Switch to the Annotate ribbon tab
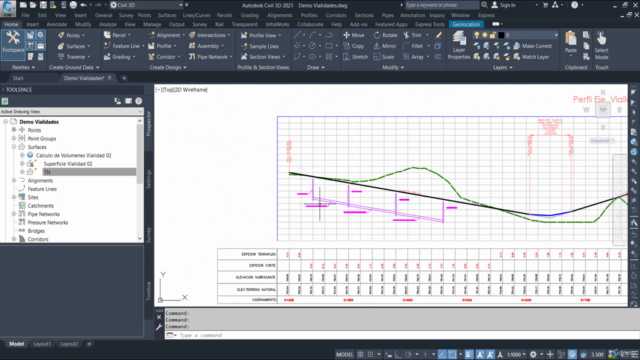The width and height of the screenshot is (640, 360). pyautogui.click(x=56, y=24)
